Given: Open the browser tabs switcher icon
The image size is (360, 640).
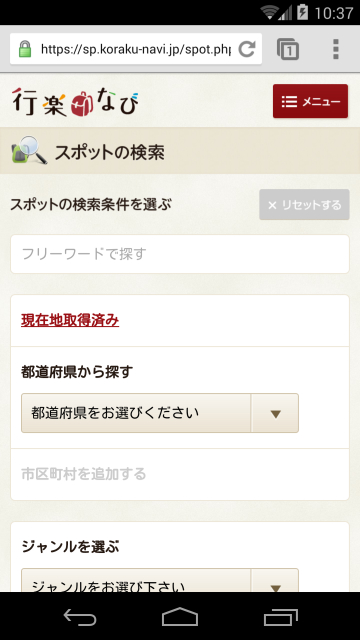Looking at the screenshot, I should point(288,49).
